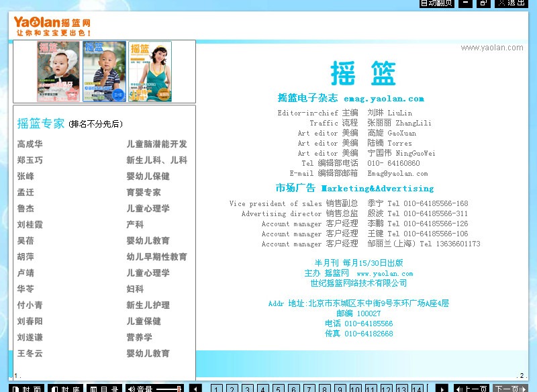The height and width of the screenshot is (392, 537).
Task: Open the pink baby magazine cover thumbnail
Action: pyautogui.click(x=58, y=71)
